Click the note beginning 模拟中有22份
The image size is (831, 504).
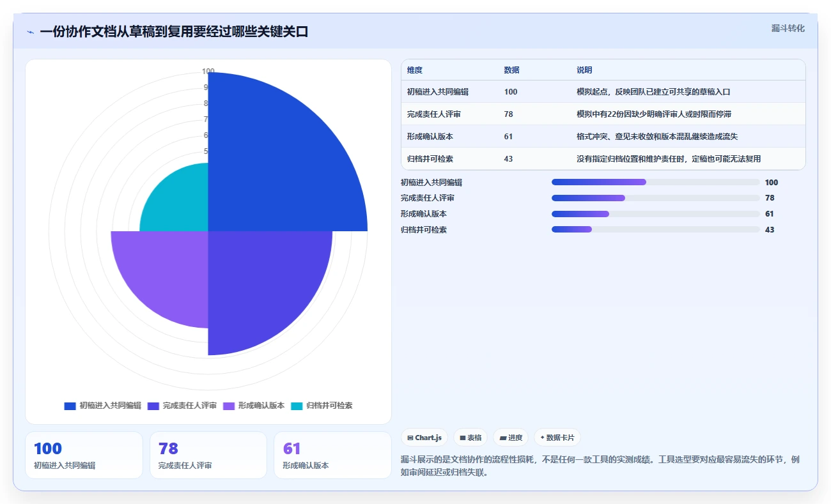click(x=654, y=114)
